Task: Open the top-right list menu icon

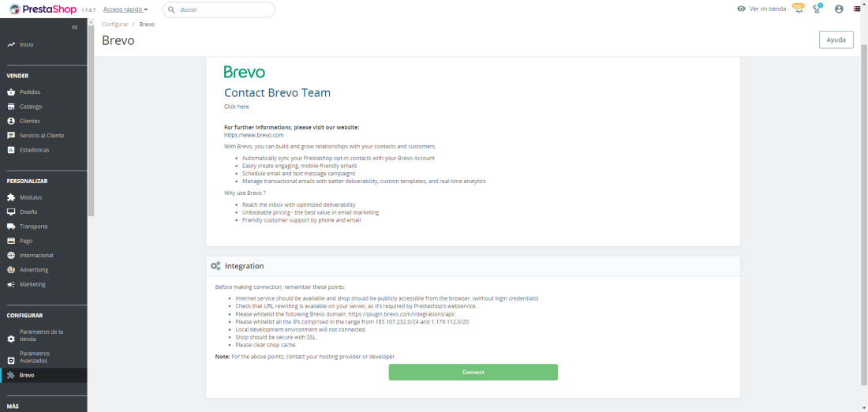Action: coord(857,9)
